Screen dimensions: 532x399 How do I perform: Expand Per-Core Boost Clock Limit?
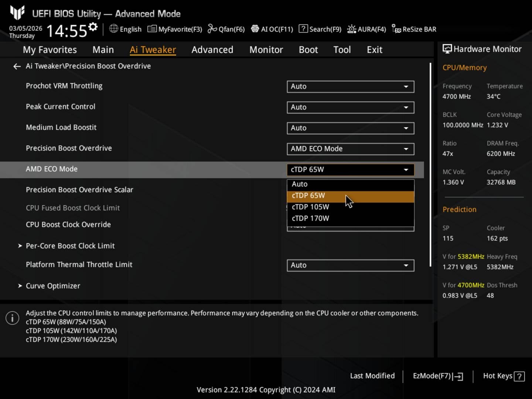click(70, 246)
